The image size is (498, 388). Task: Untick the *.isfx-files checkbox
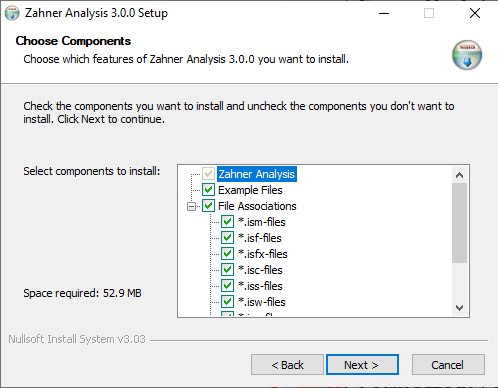227,254
